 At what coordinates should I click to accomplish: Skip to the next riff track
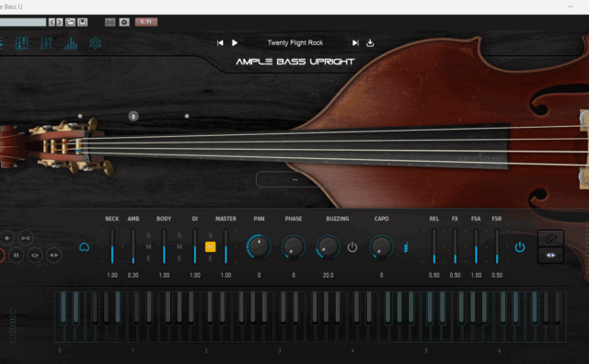point(355,43)
